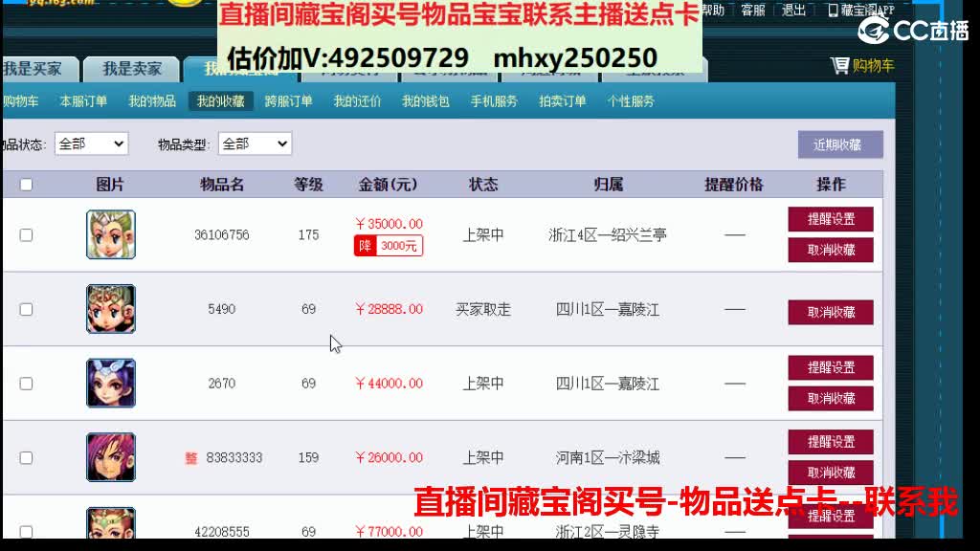The height and width of the screenshot is (551, 980).
Task: Click the 近期收藏 button
Action: point(839,143)
